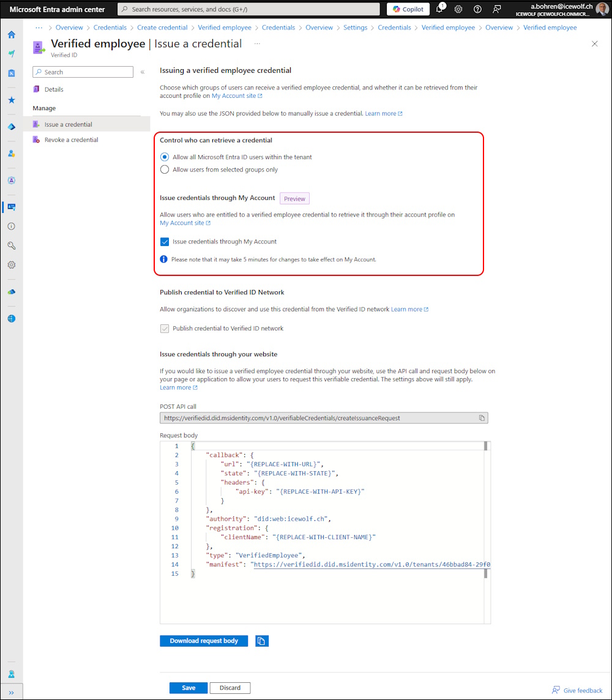Click the POST API call URL field
The height and width of the screenshot is (700, 612).
coord(324,419)
